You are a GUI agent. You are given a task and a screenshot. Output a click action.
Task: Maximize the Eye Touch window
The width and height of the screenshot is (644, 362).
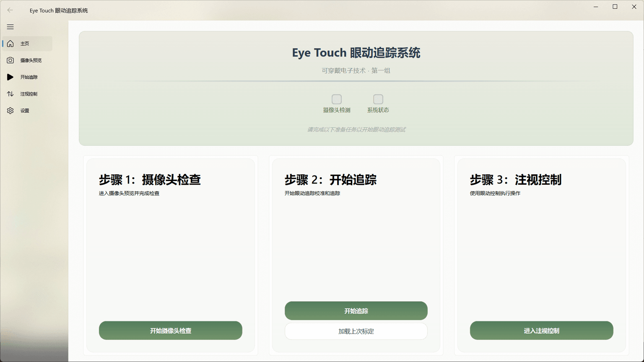pos(615,7)
